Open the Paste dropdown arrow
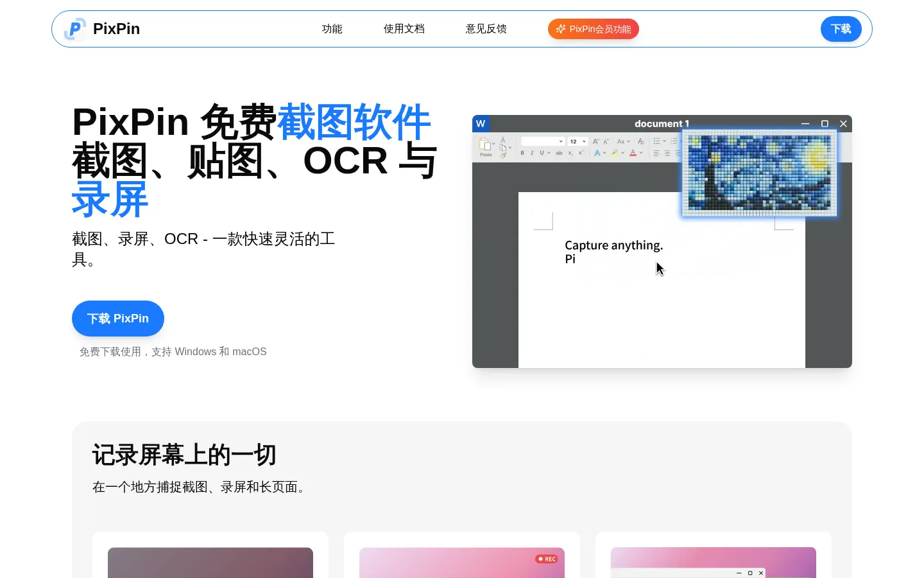The height and width of the screenshot is (578, 924). coord(493,143)
